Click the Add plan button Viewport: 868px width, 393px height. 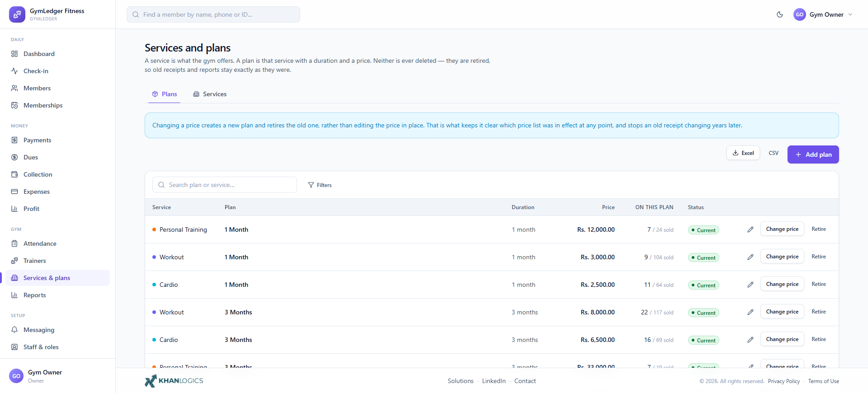pyautogui.click(x=813, y=154)
